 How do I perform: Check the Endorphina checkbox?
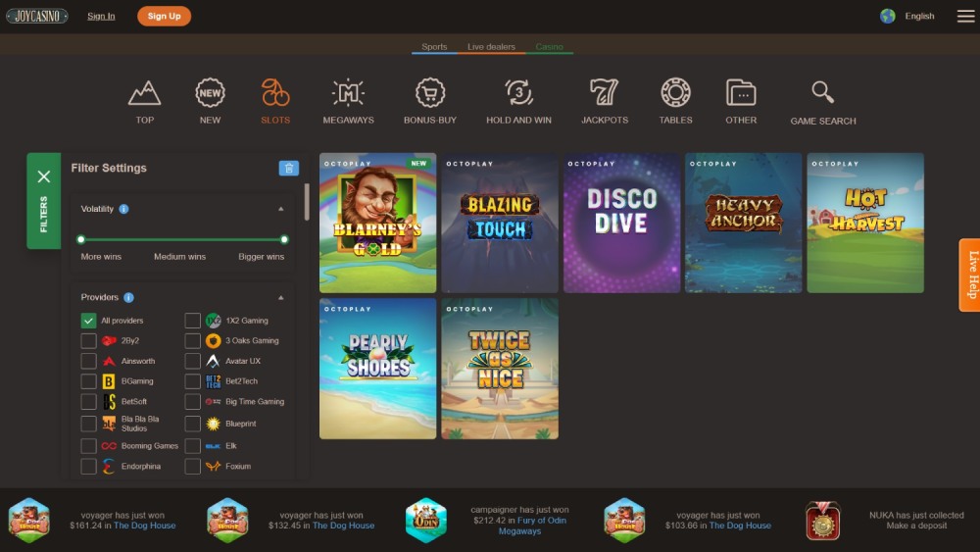tap(89, 467)
